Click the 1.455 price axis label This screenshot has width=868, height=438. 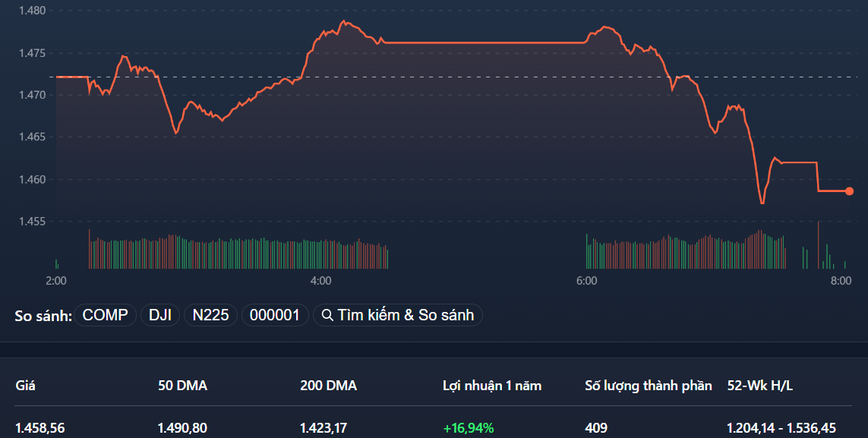pos(33,222)
